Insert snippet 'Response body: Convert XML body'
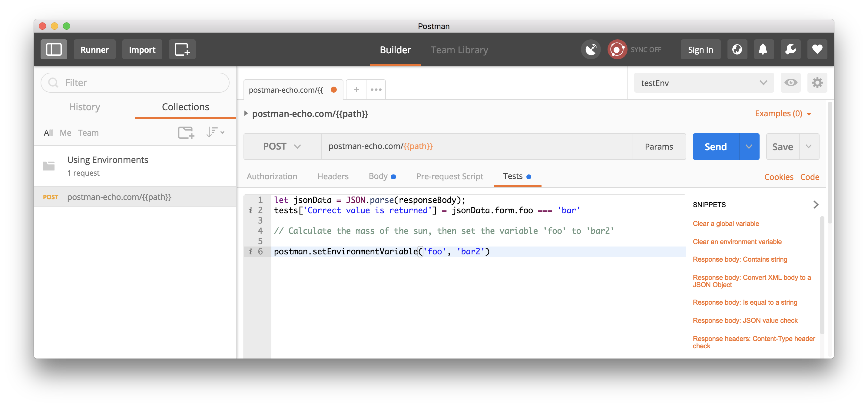Screen dimensions: 868x407 tap(751, 281)
